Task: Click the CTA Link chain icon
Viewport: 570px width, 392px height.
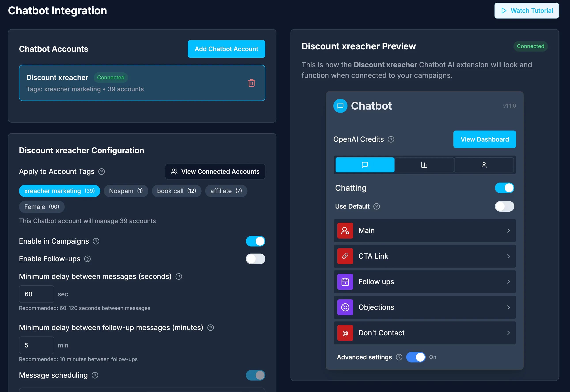Action: tap(345, 256)
